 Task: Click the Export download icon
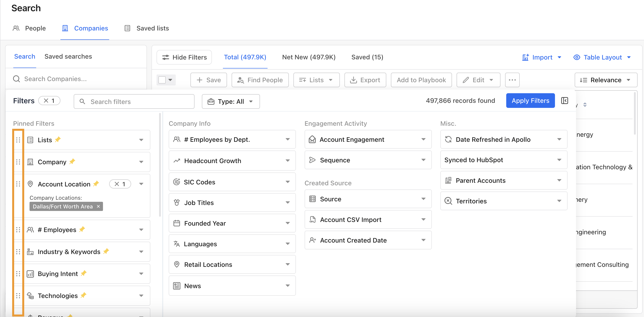coord(354,80)
